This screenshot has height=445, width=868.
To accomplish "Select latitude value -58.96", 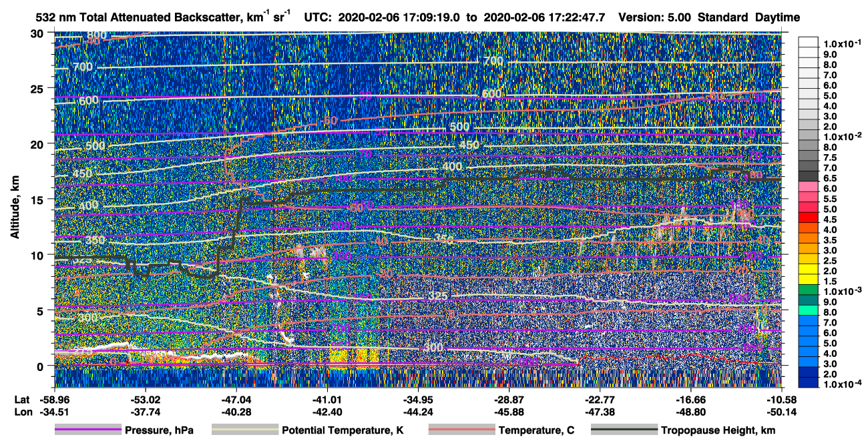I will [x=55, y=400].
